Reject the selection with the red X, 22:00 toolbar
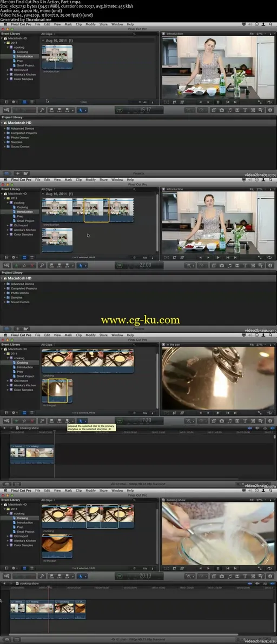Viewport: 277px width, 644px height. (32, 266)
